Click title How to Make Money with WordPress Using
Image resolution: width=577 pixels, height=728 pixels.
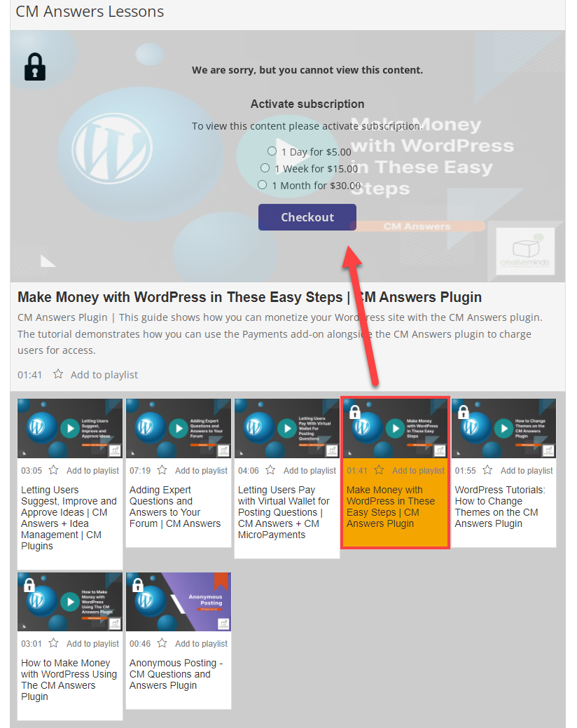(69, 680)
